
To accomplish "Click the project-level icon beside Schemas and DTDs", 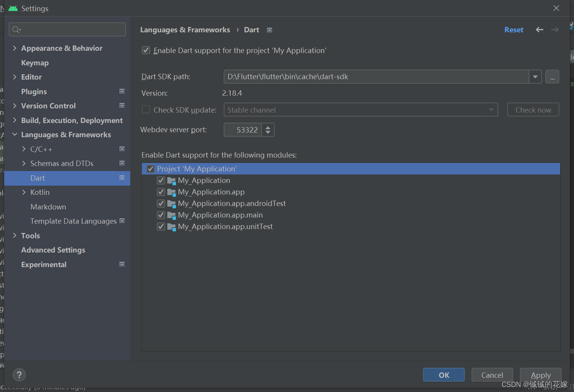I will [122, 163].
